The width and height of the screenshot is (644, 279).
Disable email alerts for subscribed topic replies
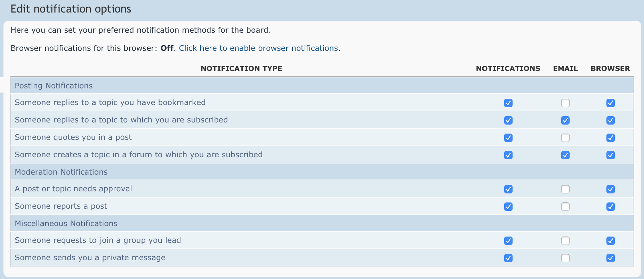point(565,120)
